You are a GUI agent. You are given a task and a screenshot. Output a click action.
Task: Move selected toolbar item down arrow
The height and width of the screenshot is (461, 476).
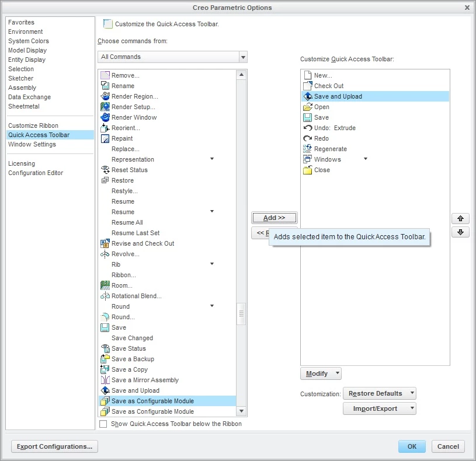(x=460, y=232)
